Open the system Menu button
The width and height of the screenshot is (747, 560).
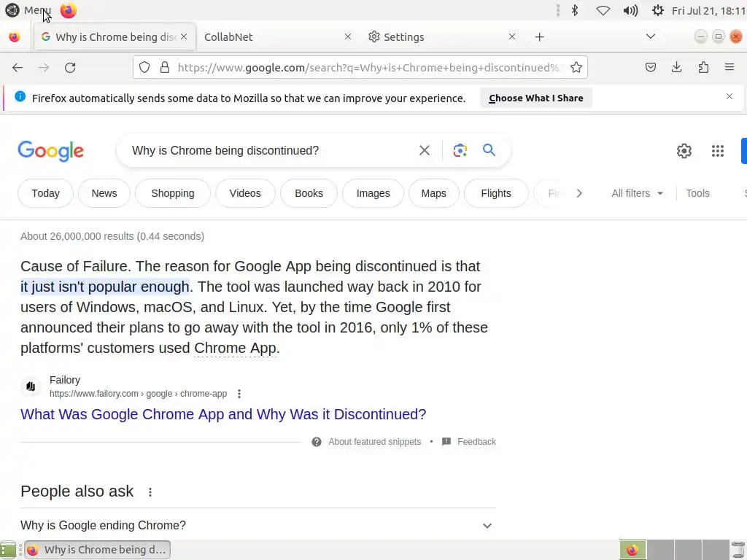28,10
